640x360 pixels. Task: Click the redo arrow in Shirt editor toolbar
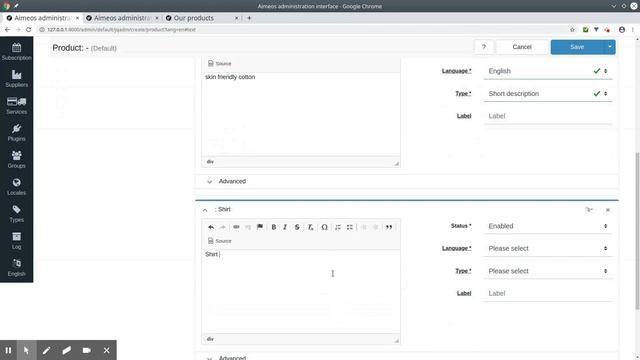[222, 227]
